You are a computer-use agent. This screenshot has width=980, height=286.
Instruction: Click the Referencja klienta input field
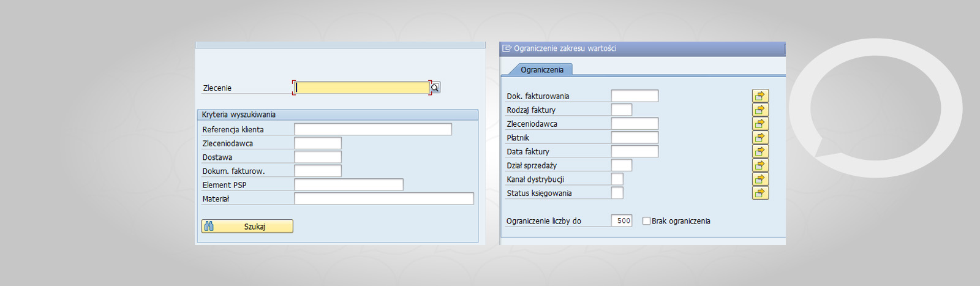(373, 129)
